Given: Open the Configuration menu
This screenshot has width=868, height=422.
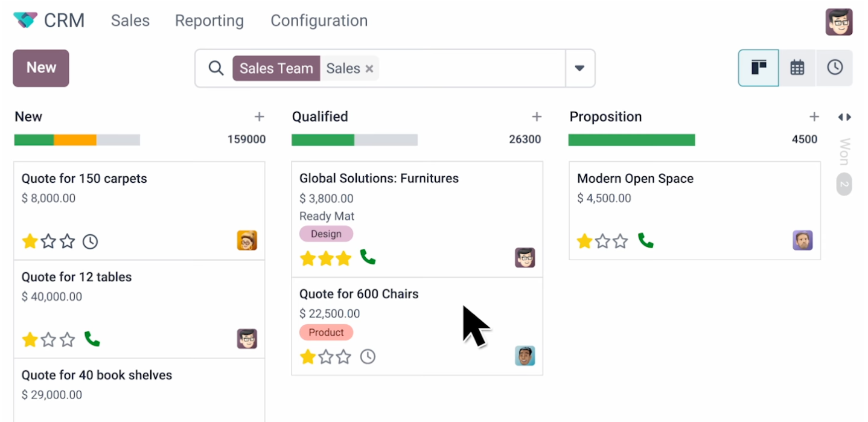Looking at the screenshot, I should coord(319,21).
